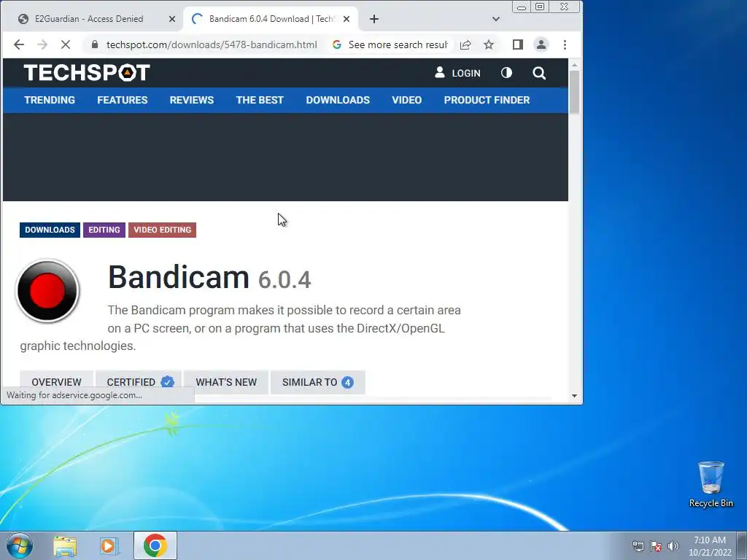Switch to the SIMILAR TO tab
The height and width of the screenshot is (560, 747).
318,382
